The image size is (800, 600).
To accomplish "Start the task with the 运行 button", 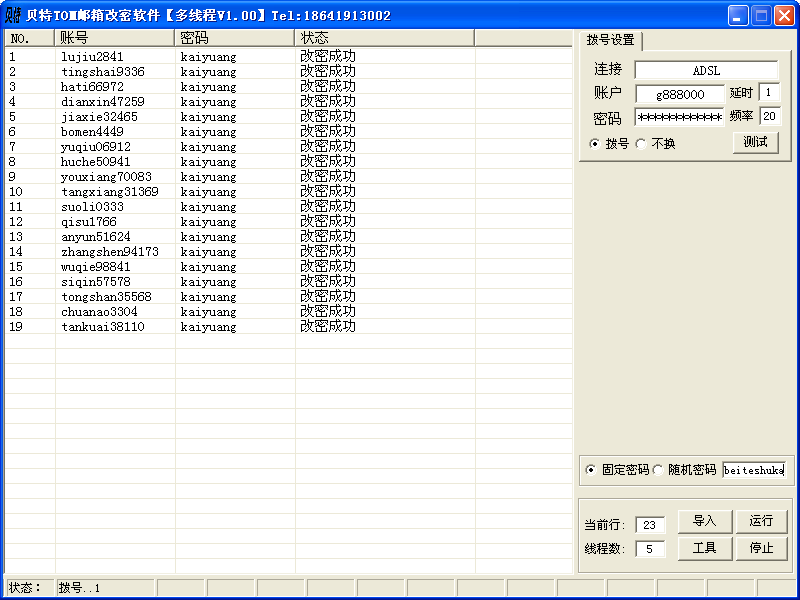I will click(761, 521).
